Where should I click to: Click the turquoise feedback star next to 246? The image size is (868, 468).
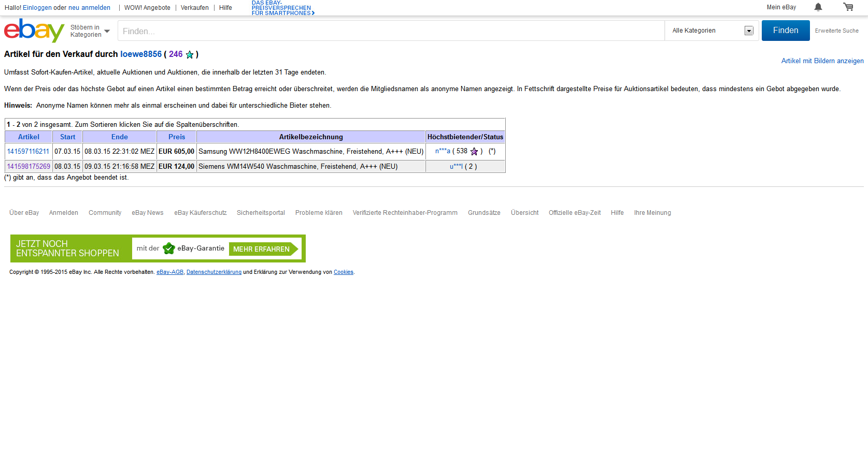coord(190,55)
